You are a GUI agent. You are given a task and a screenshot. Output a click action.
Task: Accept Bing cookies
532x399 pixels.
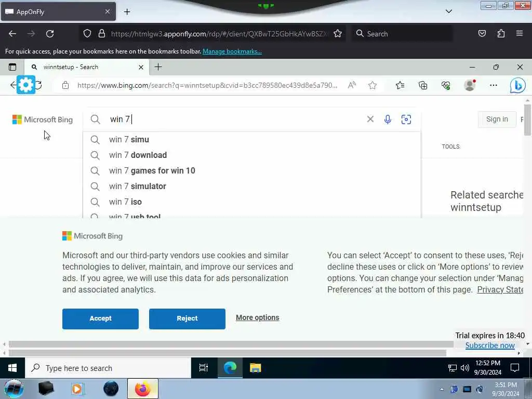(100, 318)
